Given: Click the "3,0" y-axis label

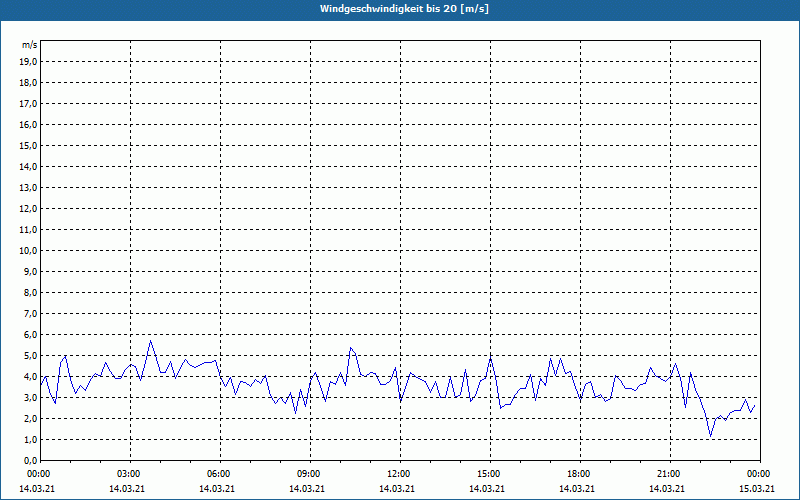Looking at the screenshot, I should pyautogui.click(x=30, y=397).
